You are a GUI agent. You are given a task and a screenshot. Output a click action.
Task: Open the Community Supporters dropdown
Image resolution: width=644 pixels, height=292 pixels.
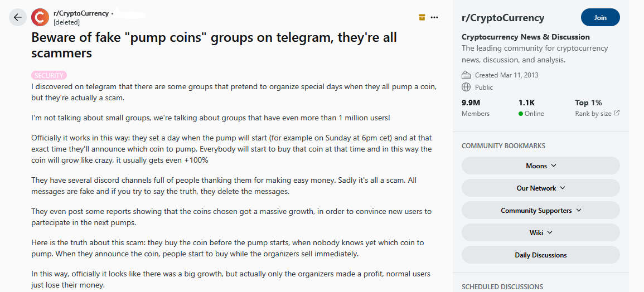click(x=540, y=210)
